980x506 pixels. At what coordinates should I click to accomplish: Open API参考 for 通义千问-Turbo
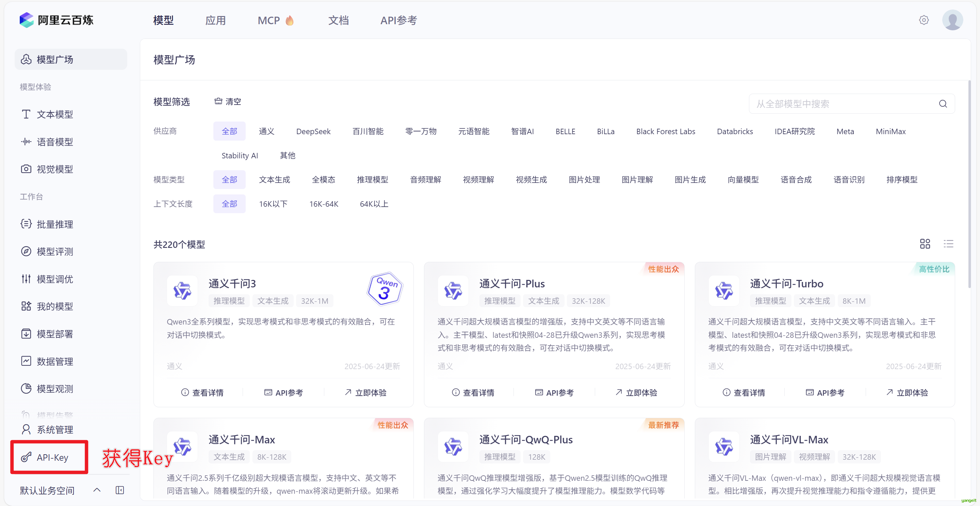point(825,392)
